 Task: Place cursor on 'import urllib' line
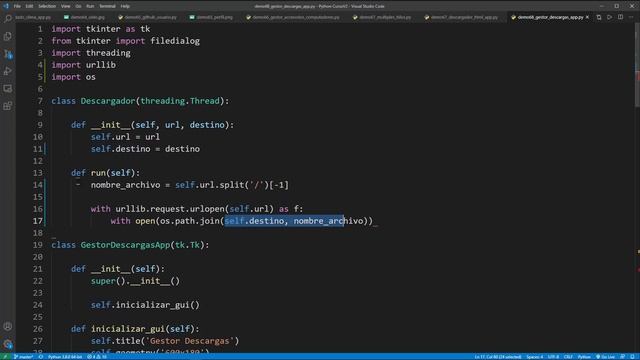point(83,65)
